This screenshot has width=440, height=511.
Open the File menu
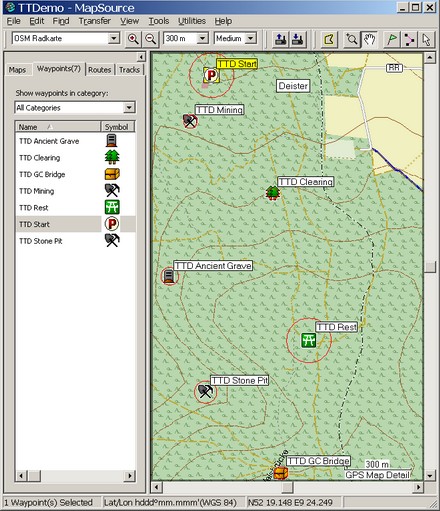[x=14, y=21]
